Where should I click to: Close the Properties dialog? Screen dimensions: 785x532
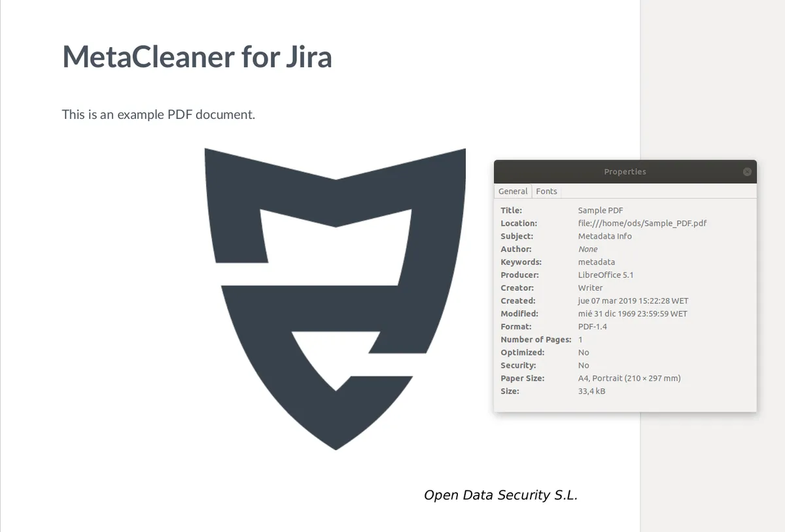pyautogui.click(x=747, y=172)
